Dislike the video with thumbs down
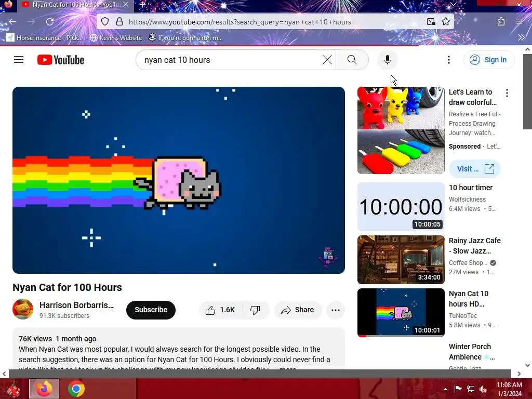This screenshot has height=399, width=532. pyautogui.click(x=255, y=310)
